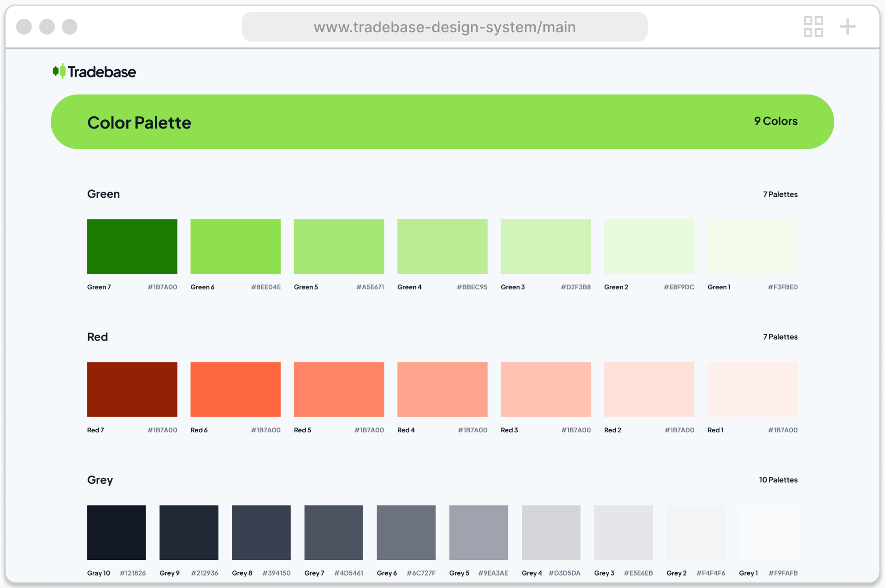
Task: Click hex code #F9FAFB
Action: 783,573
